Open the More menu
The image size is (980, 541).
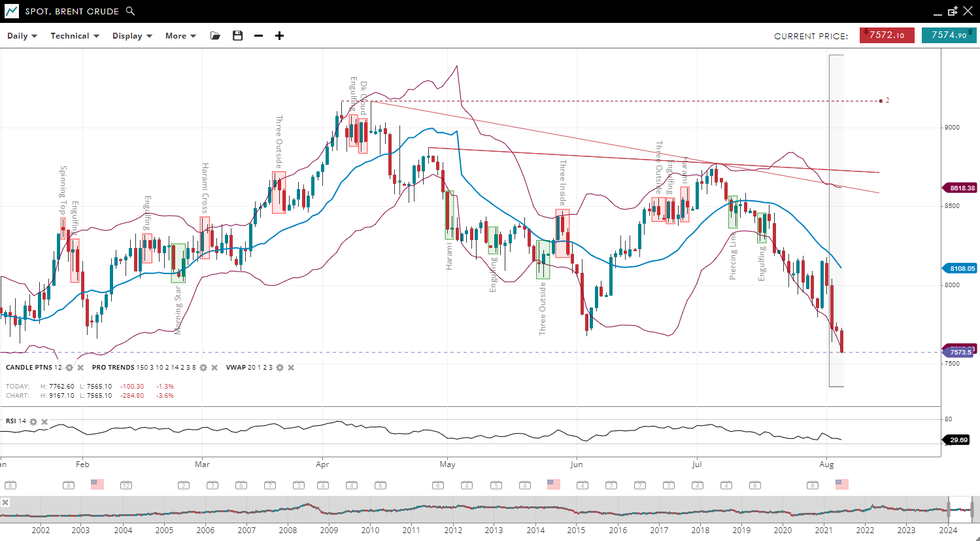coord(180,36)
